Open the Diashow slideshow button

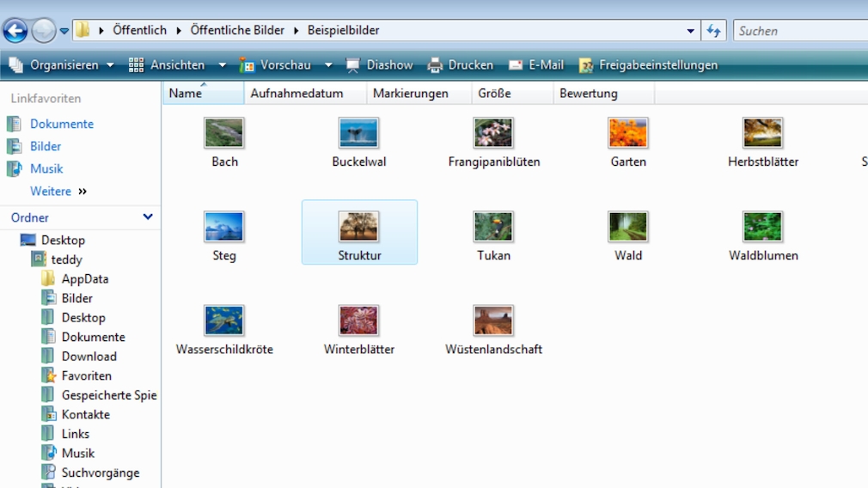click(x=379, y=65)
